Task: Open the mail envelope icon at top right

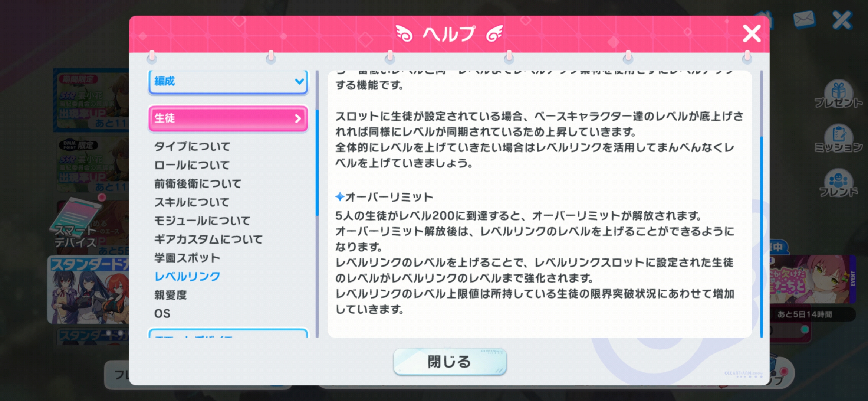Action: (804, 19)
